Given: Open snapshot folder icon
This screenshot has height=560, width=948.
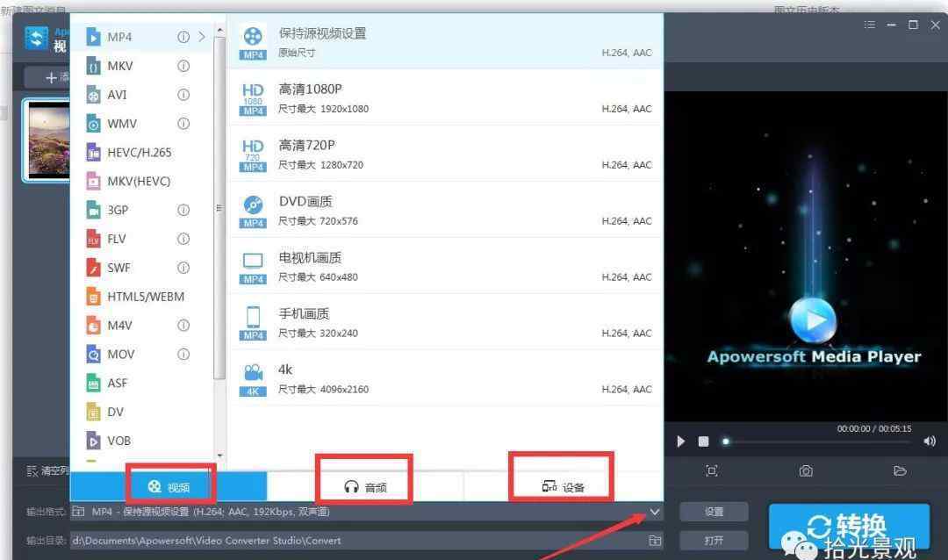Looking at the screenshot, I should [901, 471].
